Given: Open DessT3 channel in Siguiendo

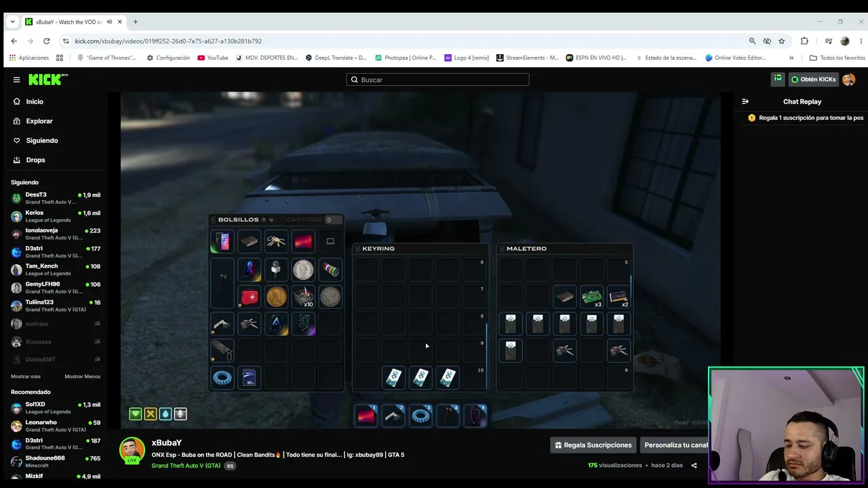Looking at the screenshot, I should 56,198.
